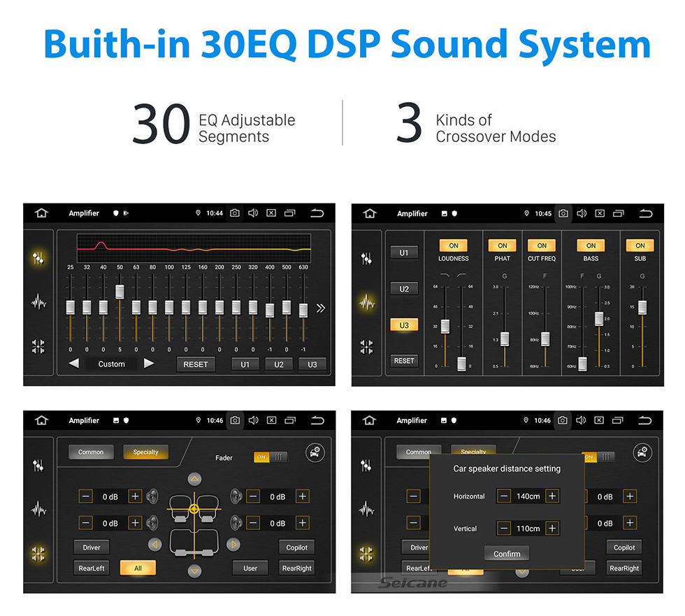Move balance point up with the up arrow
Image resolution: width=685 pixels, height=616 pixels.
pyautogui.click(x=194, y=479)
